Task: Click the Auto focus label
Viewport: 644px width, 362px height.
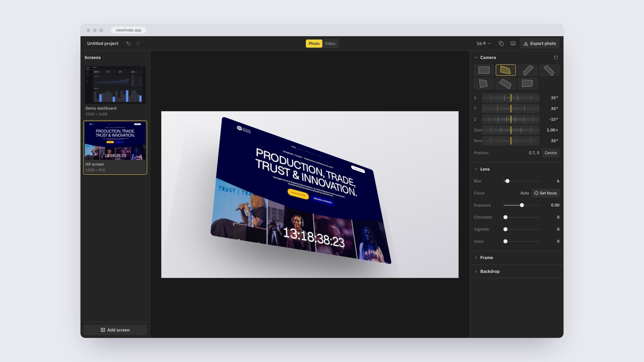Action: point(525,193)
